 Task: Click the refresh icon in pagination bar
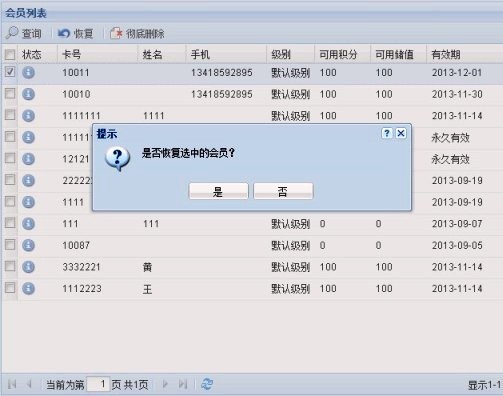click(x=207, y=384)
